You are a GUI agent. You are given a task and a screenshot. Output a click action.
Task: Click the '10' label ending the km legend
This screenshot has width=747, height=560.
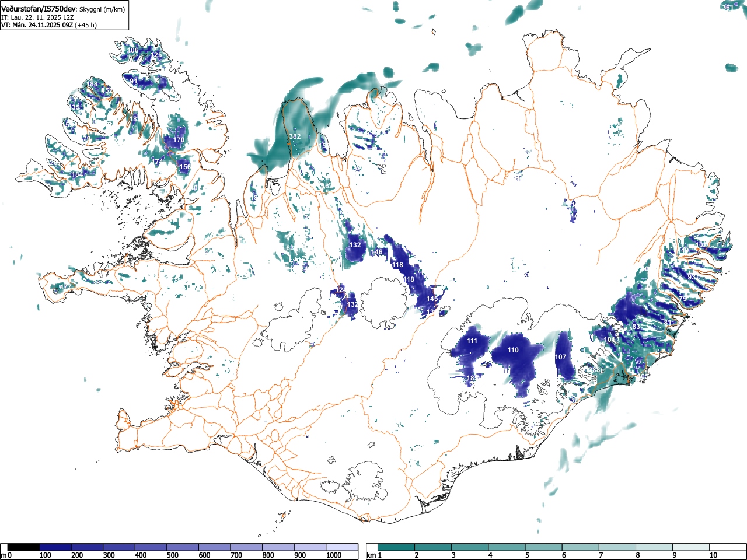coord(713,555)
